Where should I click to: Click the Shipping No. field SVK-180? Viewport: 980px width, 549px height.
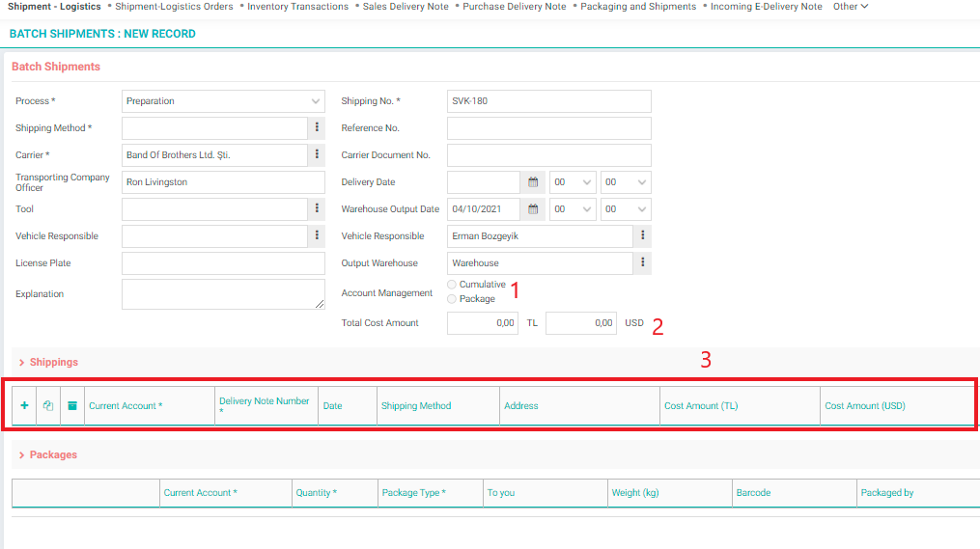[x=548, y=101]
